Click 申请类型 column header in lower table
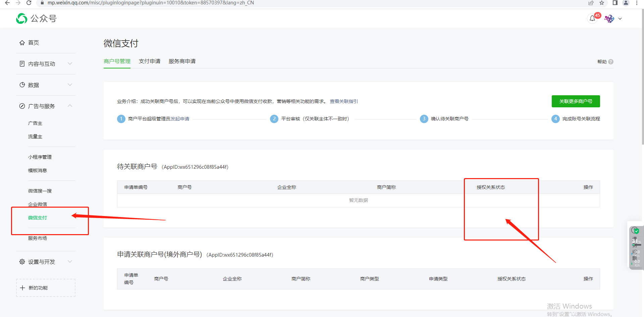The height and width of the screenshot is (317, 644). pyautogui.click(x=438, y=279)
